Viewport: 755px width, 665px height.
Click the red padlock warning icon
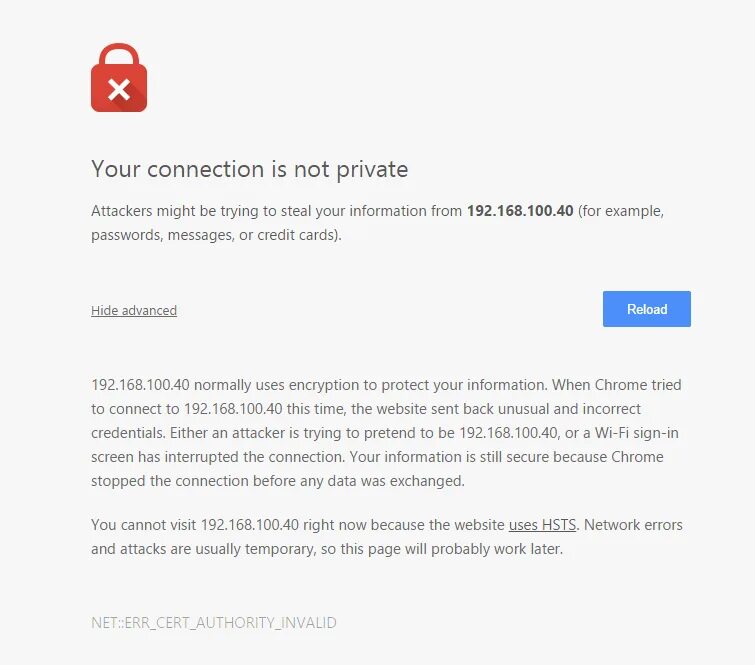point(119,78)
